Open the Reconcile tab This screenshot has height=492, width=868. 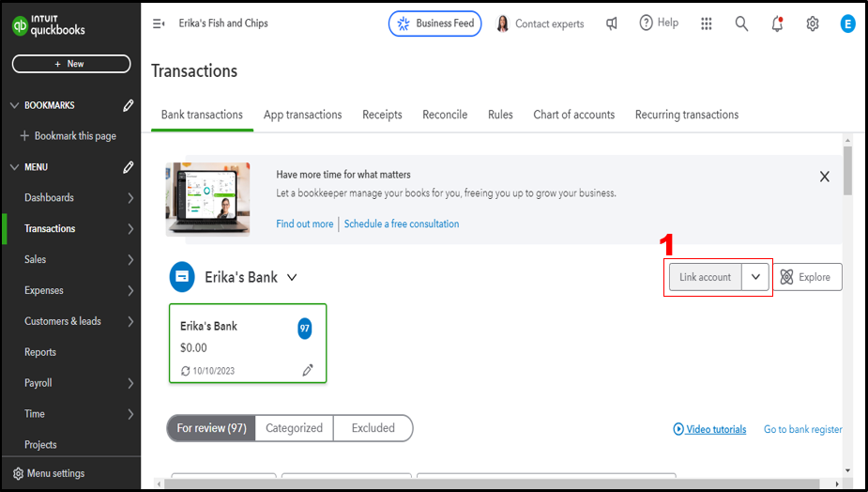click(445, 115)
